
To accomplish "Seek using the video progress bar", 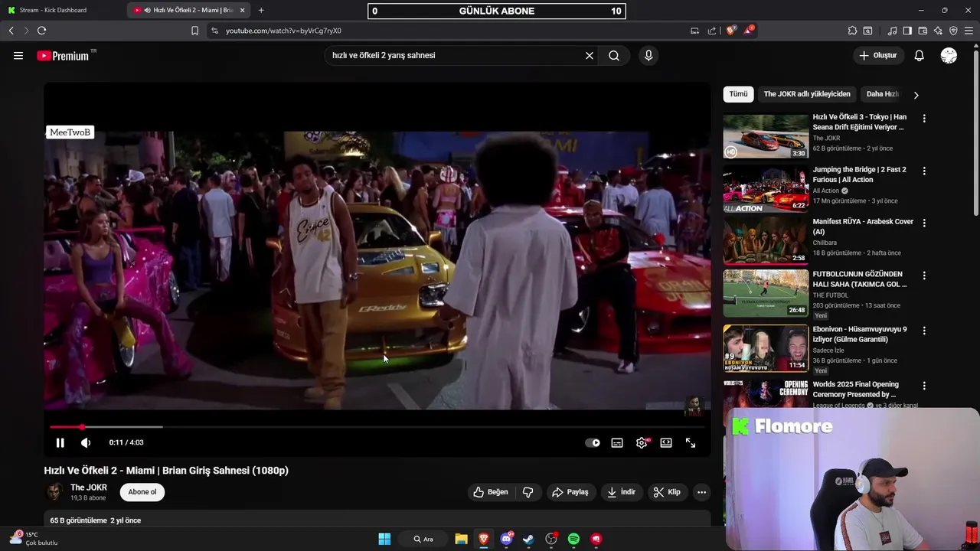I will coord(377,426).
